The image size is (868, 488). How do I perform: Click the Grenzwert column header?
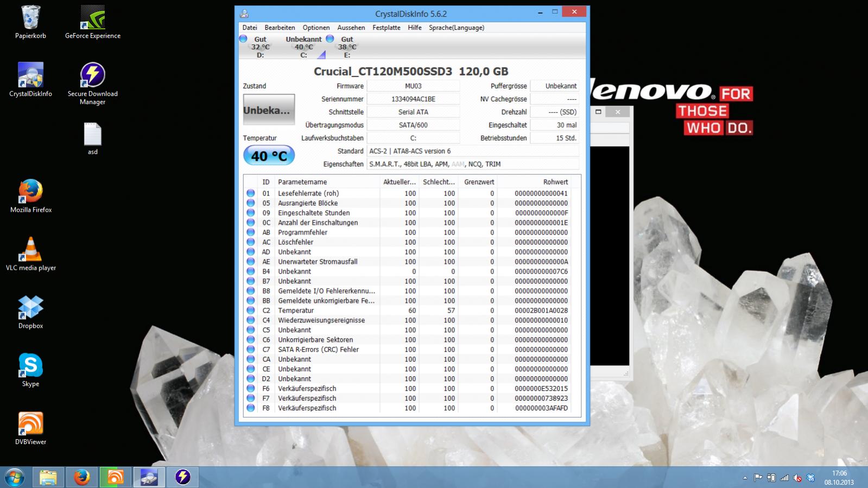pyautogui.click(x=478, y=182)
